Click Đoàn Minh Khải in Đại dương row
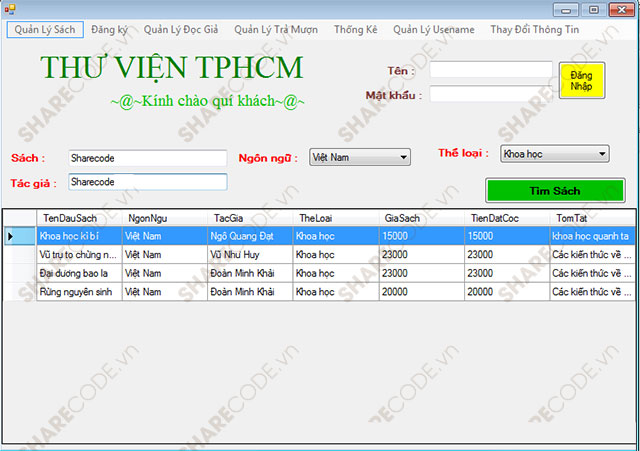Image resolution: width=640 pixels, height=451 pixels. [x=250, y=273]
